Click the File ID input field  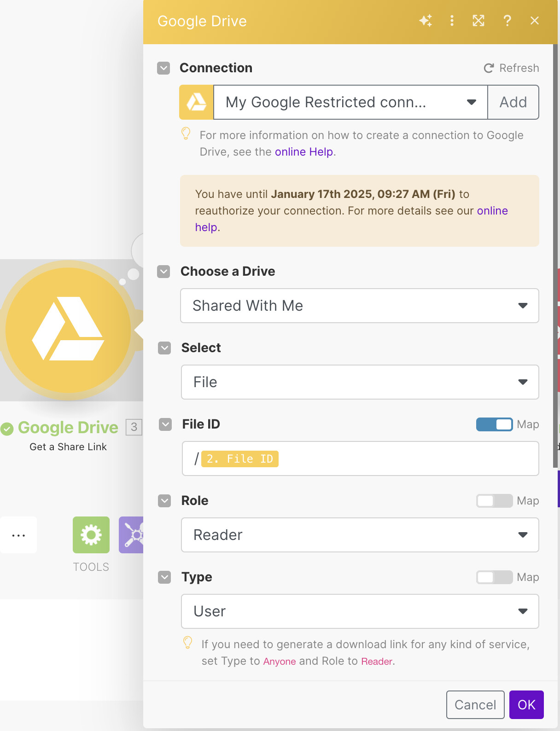click(361, 458)
